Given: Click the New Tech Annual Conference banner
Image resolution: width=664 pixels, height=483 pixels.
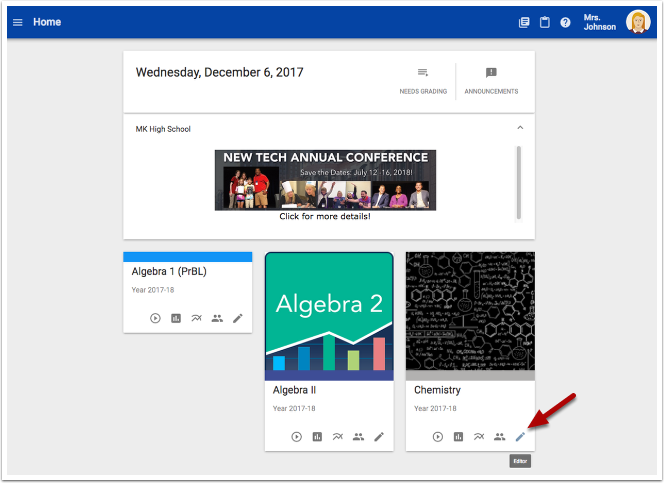Looking at the screenshot, I should tap(325, 180).
